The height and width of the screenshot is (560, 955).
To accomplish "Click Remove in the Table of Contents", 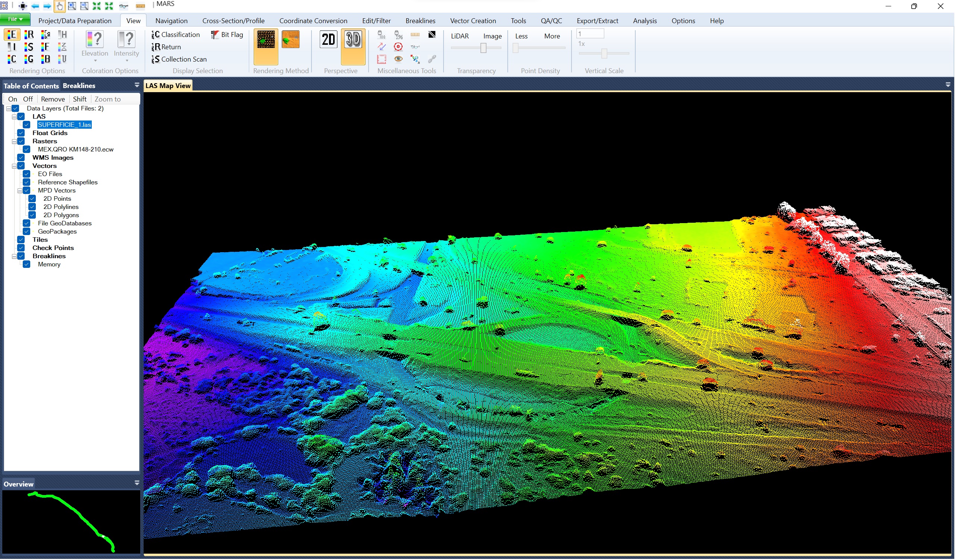I will click(x=53, y=99).
